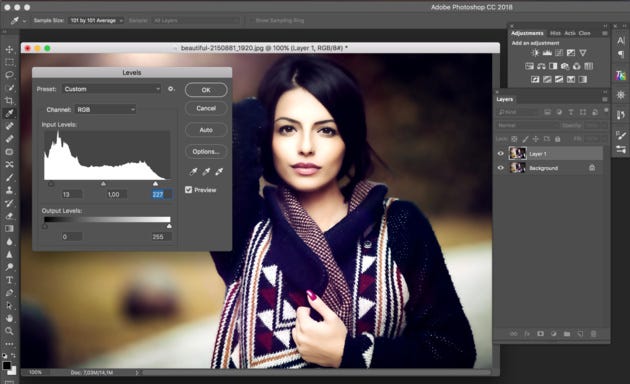630x384 pixels.
Task: Open the Channel dropdown showing RGB
Action: [106, 109]
